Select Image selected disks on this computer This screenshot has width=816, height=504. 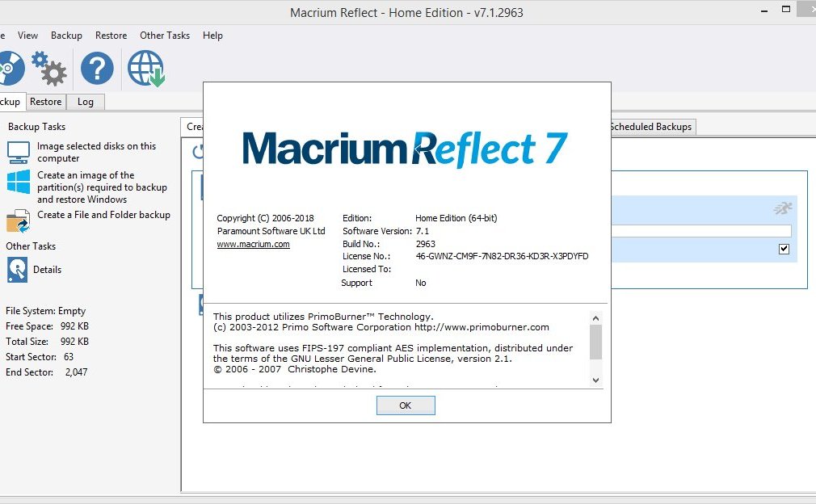(x=96, y=152)
